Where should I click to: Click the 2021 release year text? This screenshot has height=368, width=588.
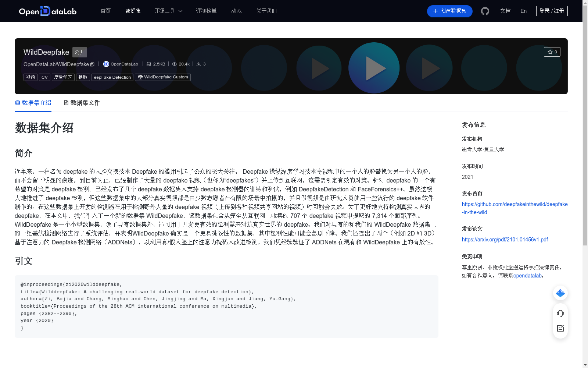tap(467, 177)
